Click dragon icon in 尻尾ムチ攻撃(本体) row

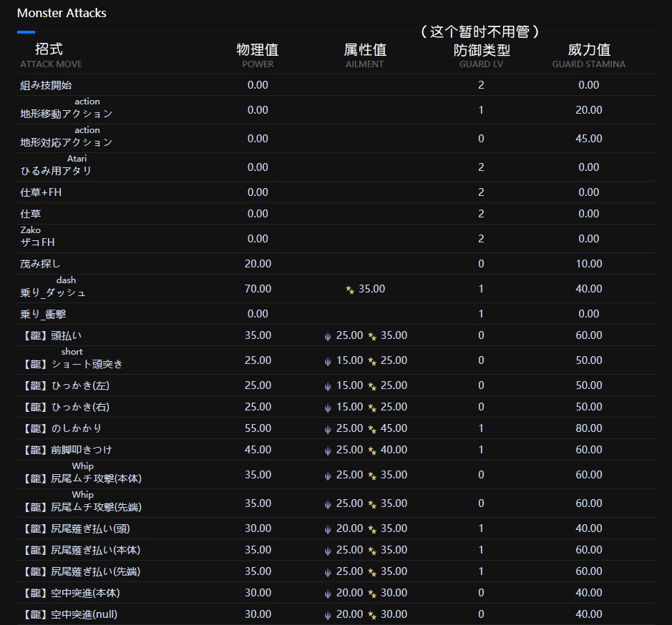point(328,476)
